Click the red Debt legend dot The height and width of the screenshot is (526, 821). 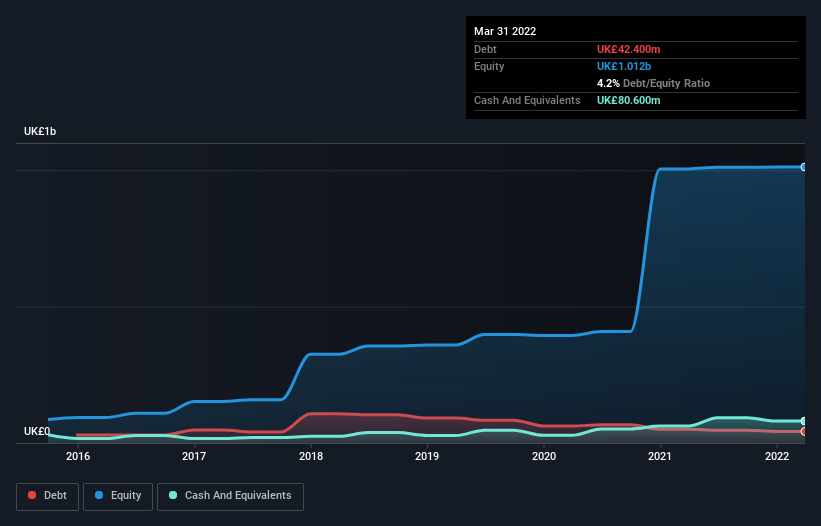(x=32, y=495)
